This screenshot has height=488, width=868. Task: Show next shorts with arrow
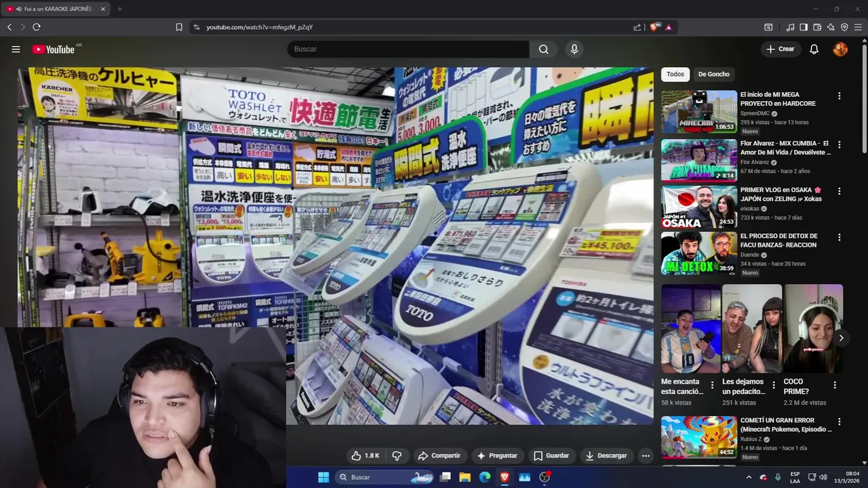(x=841, y=338)
